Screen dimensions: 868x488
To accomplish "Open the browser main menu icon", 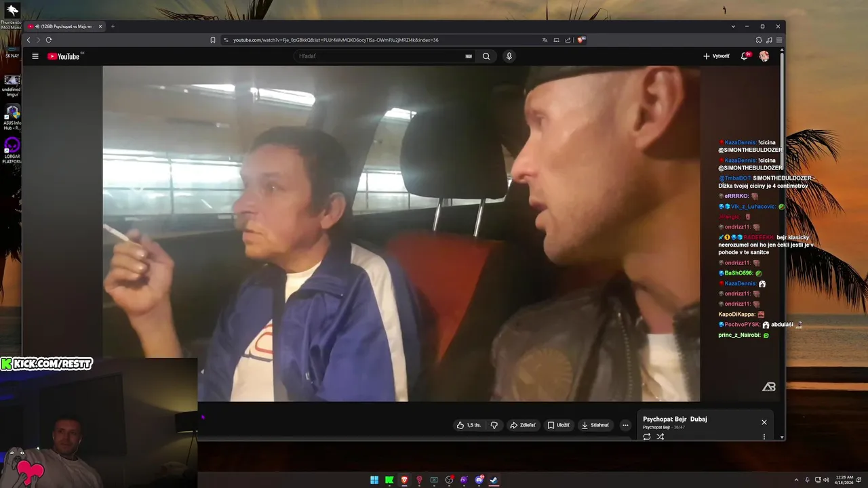I will tap(779, 40).
